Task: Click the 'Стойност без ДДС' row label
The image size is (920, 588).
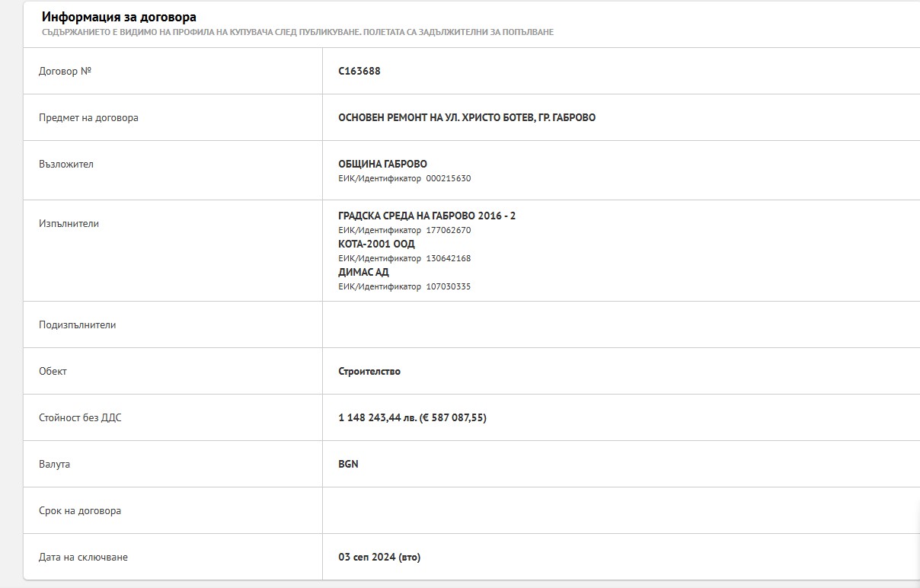Action: [80, 417]
